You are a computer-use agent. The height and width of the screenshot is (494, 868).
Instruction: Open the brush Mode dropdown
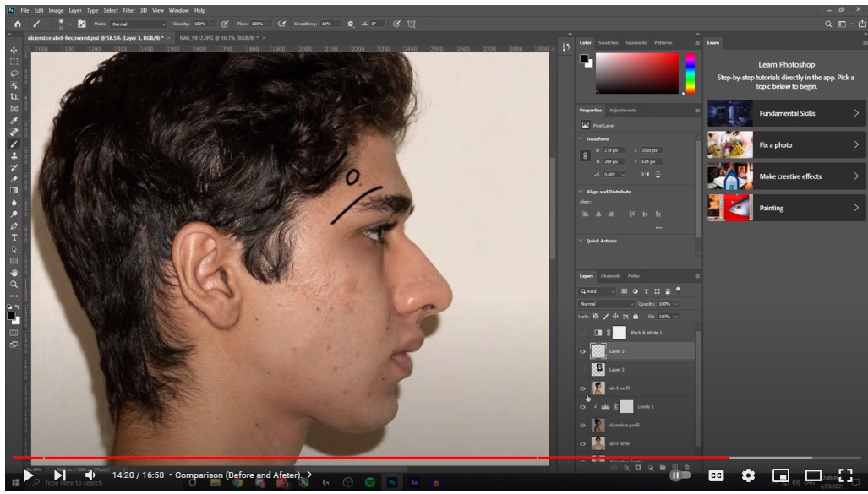pyautogui.click(x=138, y=24)
